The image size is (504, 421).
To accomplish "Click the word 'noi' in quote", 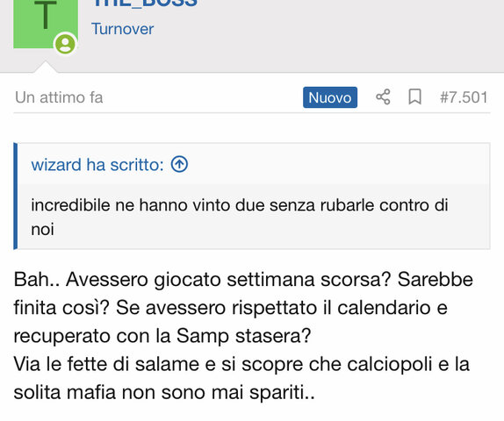I will click(42, 229).
